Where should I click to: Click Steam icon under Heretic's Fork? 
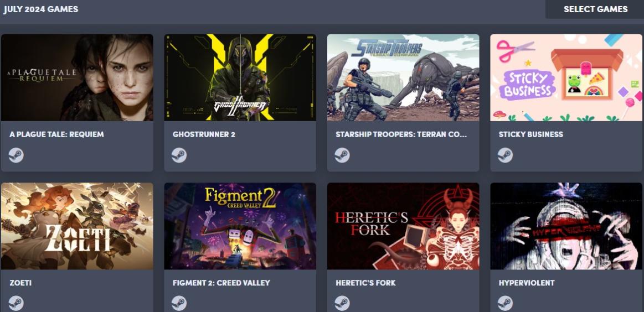tap(342, 303)
